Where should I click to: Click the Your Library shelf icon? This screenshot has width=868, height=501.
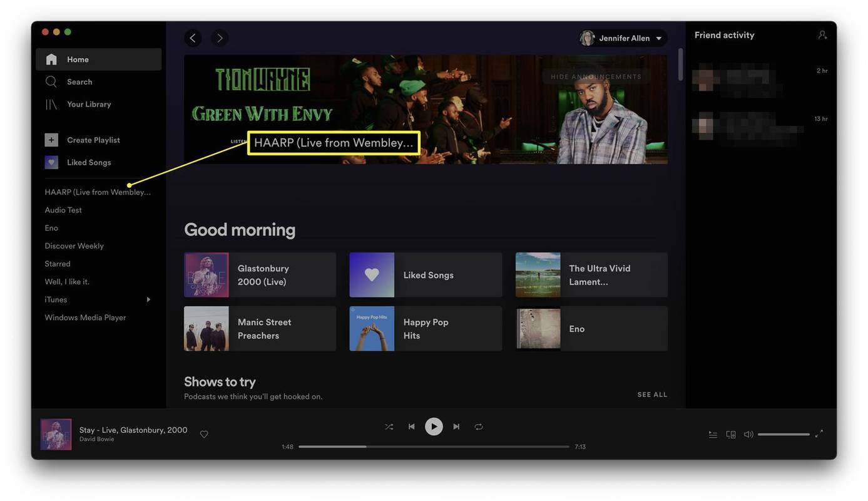(x=51, y=105)
